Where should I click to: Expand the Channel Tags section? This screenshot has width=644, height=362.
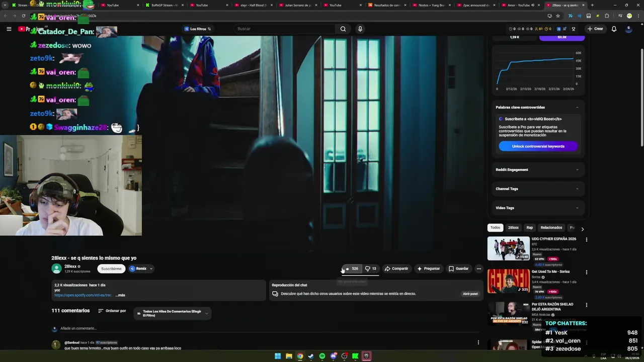537,189
